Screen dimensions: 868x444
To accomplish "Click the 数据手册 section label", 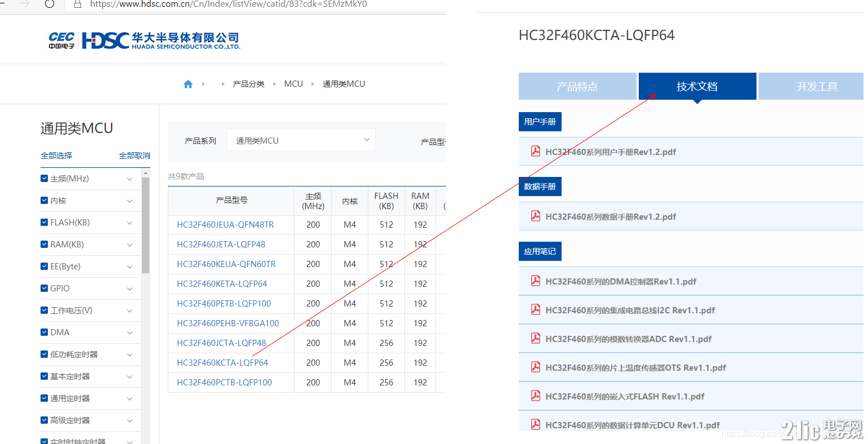I will [540, 187].
